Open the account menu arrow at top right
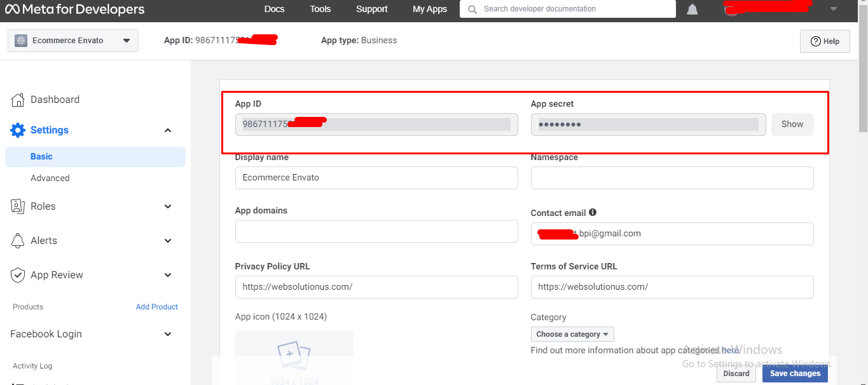Screen dimensions: 868x385 (x=834, y=9)
